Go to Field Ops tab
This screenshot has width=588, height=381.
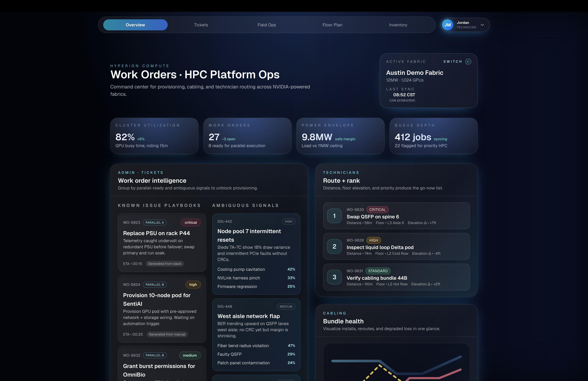click(267, 25)
